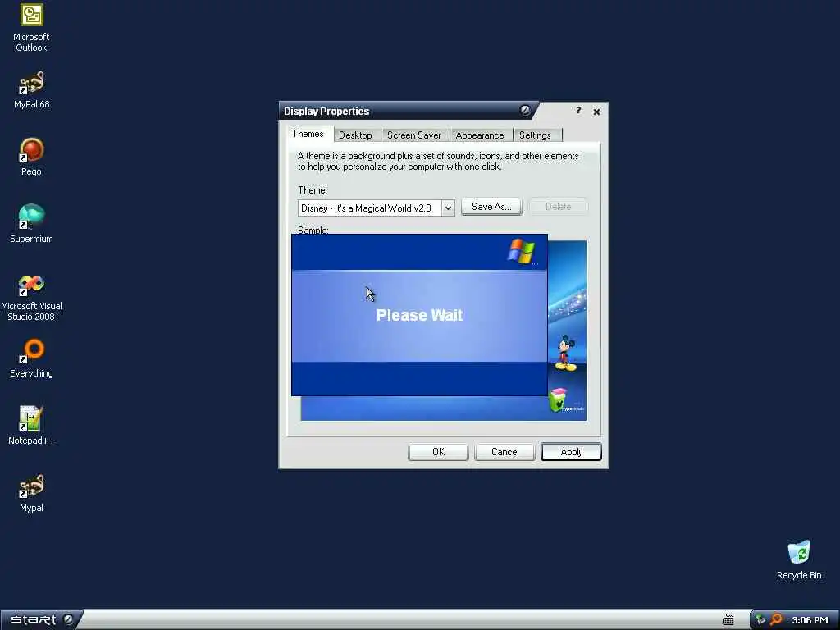Image resolution: width=840 pixels, height=630 pixels.
Task: Select the Supermium desktop shortcut
Action: click(x=31, y=225)
